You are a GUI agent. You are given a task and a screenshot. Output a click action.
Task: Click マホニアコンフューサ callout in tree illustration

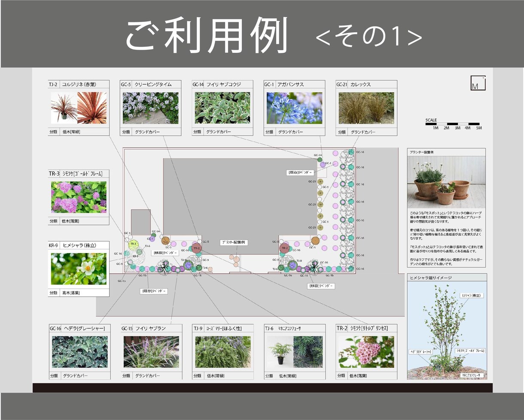[x=472, y=375]
